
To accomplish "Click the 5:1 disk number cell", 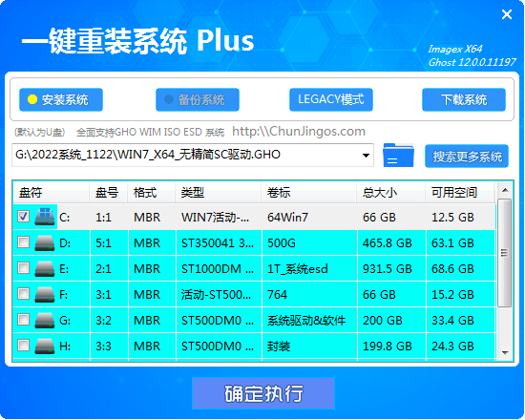I will tap(109, 243).
